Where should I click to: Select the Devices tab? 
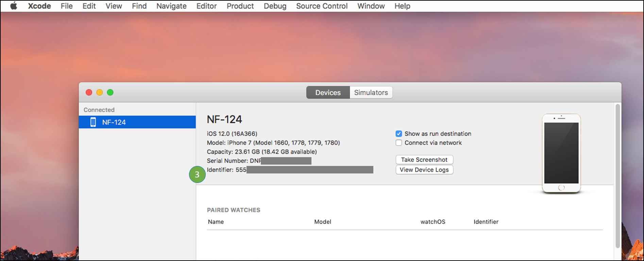[328, 93]
